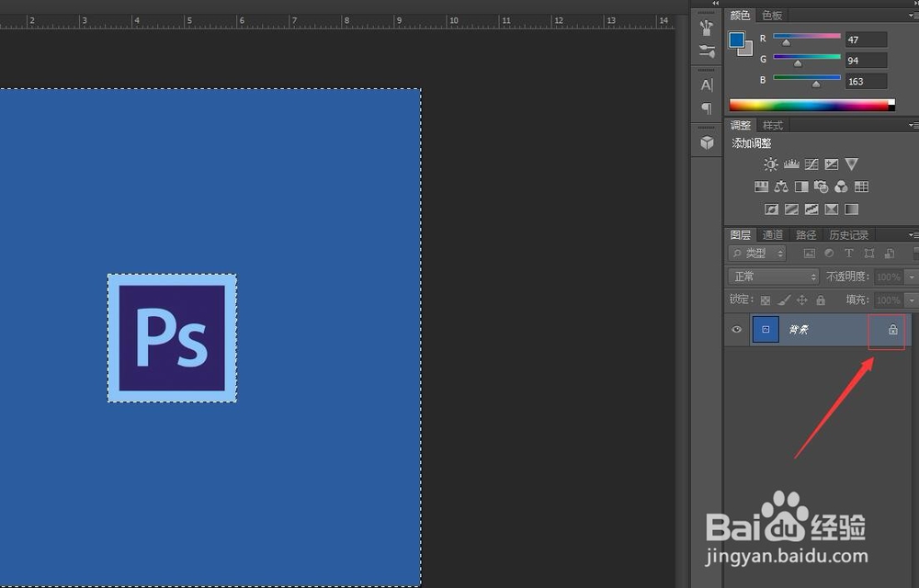
Task: Add a Levels adjustment
Action: tap(791, 164)
